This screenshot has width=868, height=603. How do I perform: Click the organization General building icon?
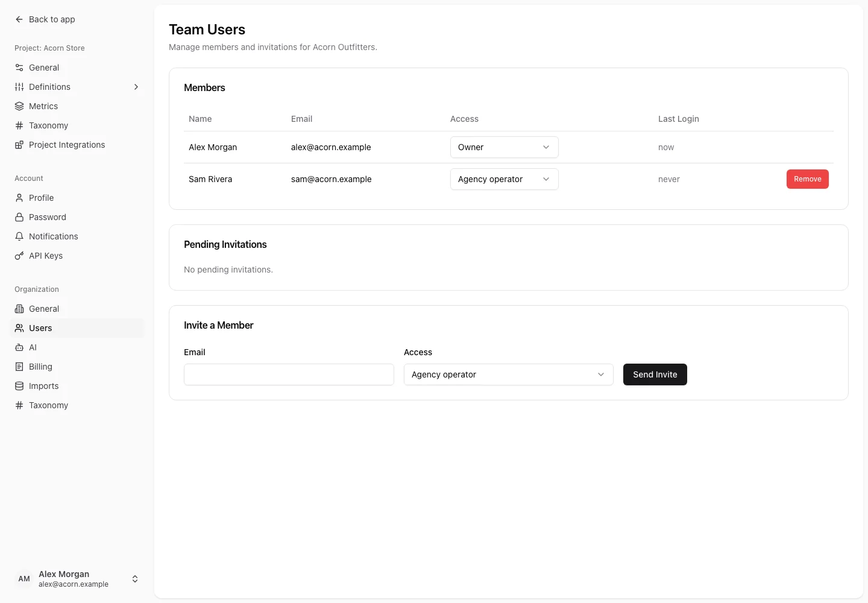(19, 309)
